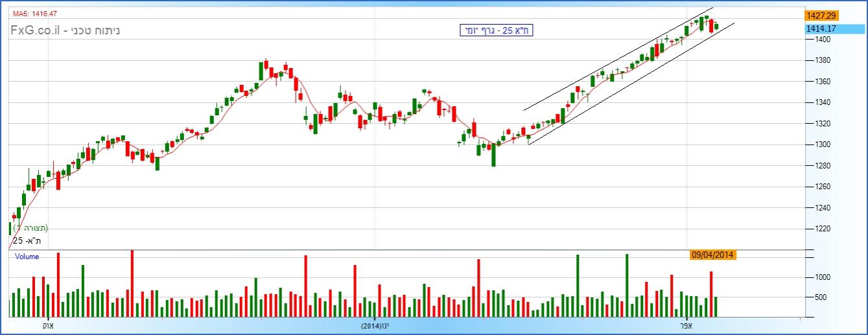This screenshot has height=335, width=868.
Task: Click the green (תצורה 1) configuration label
Action: [x=31, y=228]
